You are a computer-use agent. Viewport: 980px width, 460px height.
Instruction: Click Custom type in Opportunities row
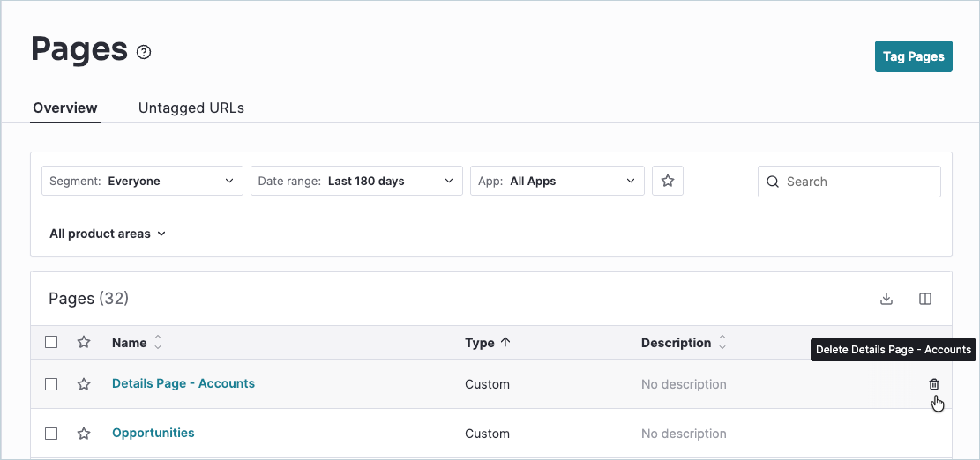[487, 434]
